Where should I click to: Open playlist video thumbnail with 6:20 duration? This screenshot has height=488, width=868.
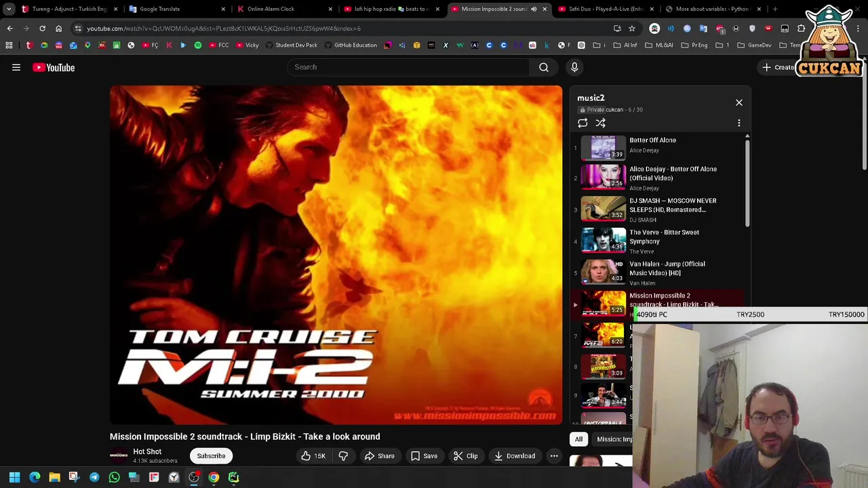(x=604, y=335)
